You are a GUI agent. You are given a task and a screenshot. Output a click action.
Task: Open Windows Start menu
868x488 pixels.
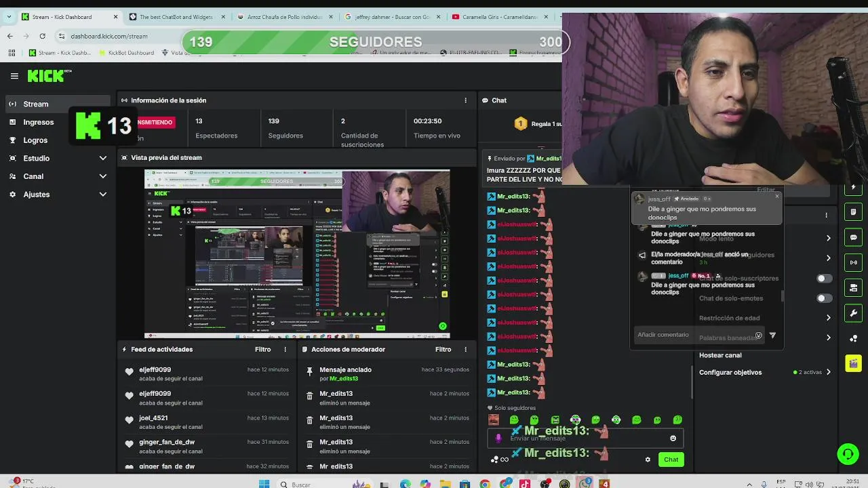tap(264, 484)
